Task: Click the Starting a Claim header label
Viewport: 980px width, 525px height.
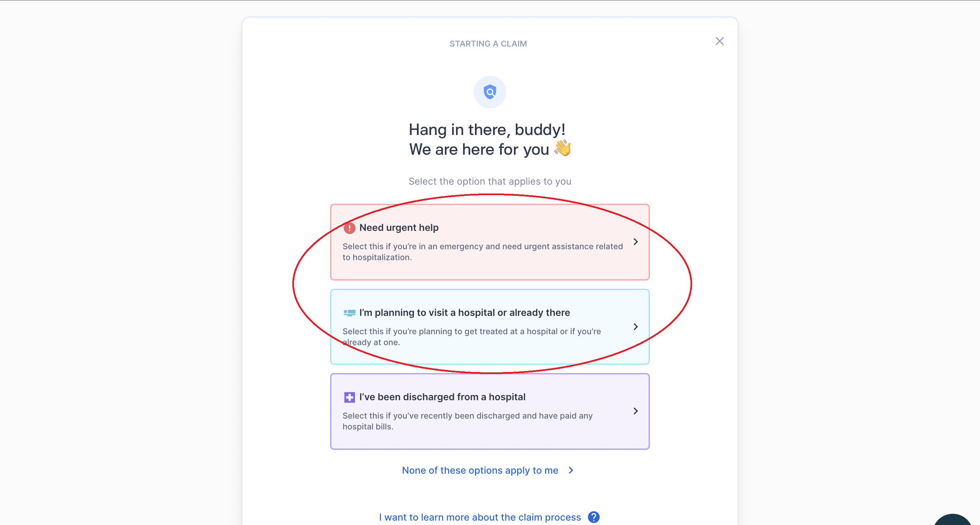Action: pos(488,44)
